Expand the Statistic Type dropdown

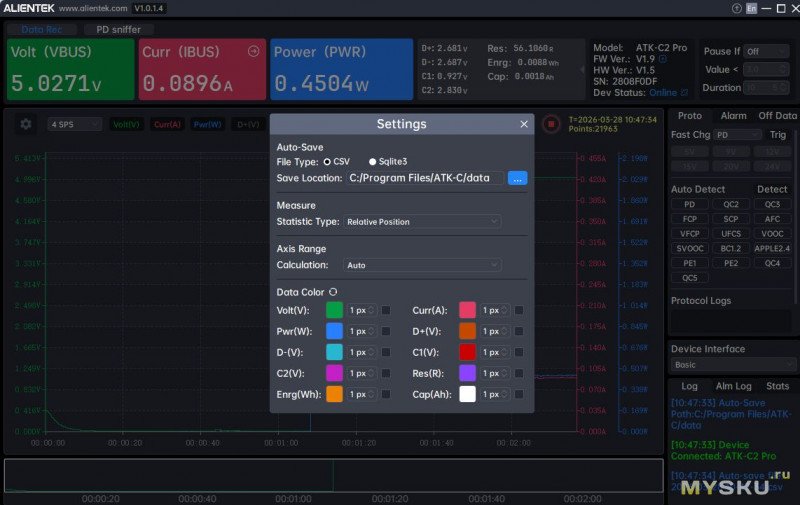tap(422, 222)
